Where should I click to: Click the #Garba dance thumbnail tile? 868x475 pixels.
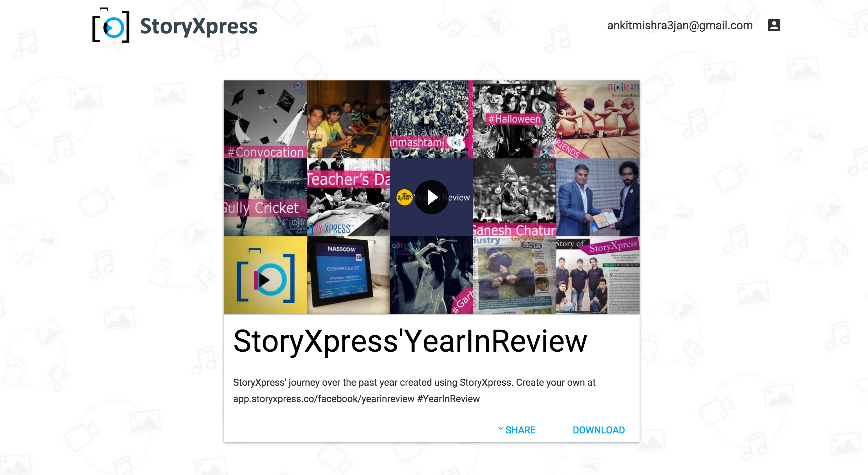pyautogui.click(x=432, y=275)
